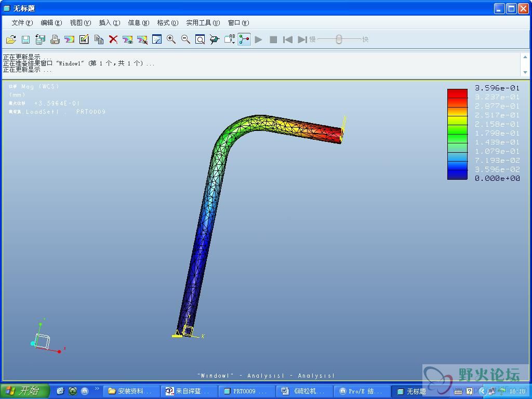Viewport: 532px width, 399px height.
Task: Click the zoom in magnifier icon
Action: click(x=171, y=39)
